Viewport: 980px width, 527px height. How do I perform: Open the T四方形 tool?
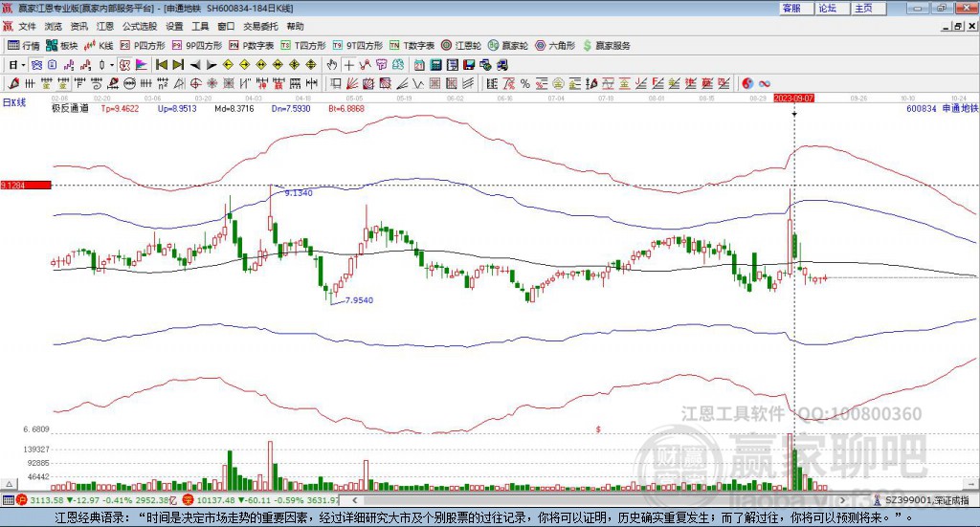[x=303, y=46]
